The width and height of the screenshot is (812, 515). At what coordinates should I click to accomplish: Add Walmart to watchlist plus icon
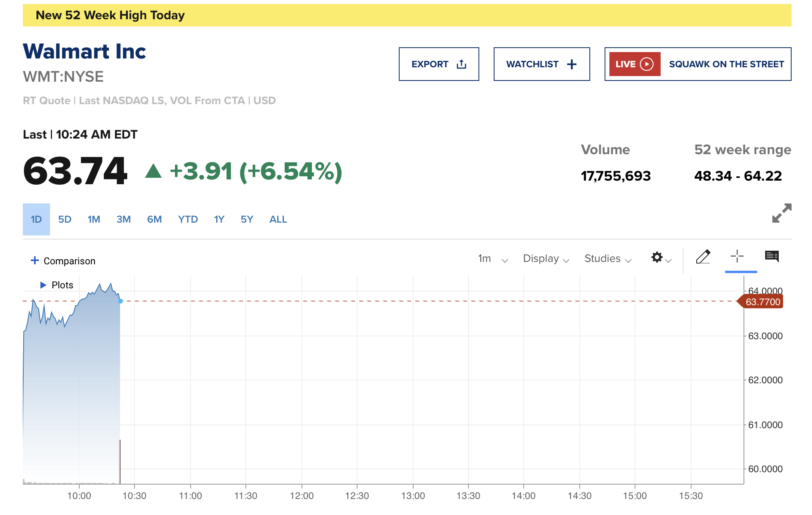pyautogui.click(x=572, y=64)
